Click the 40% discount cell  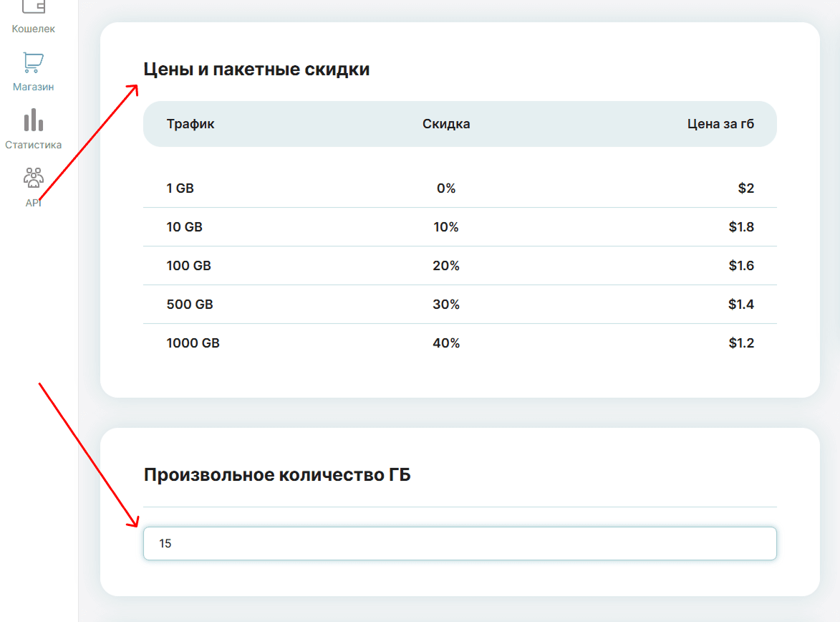pyautogui.click(x=446, y=343)
